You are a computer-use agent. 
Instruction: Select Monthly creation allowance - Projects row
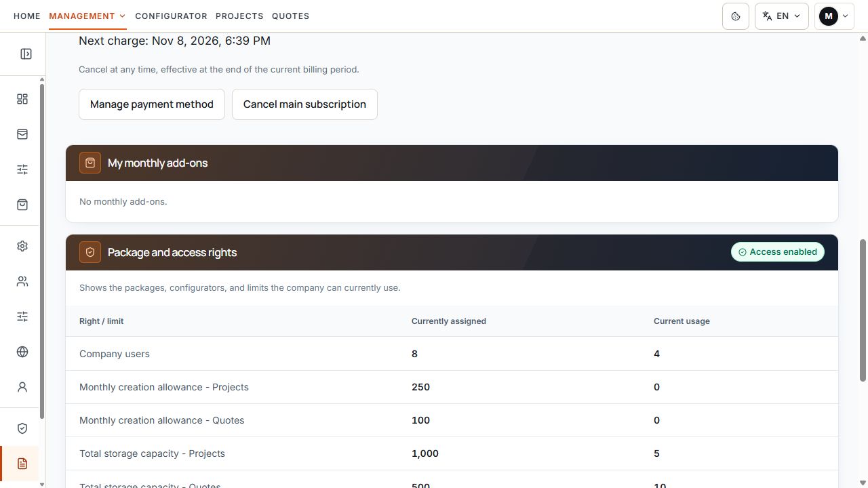tap(452, 387)
